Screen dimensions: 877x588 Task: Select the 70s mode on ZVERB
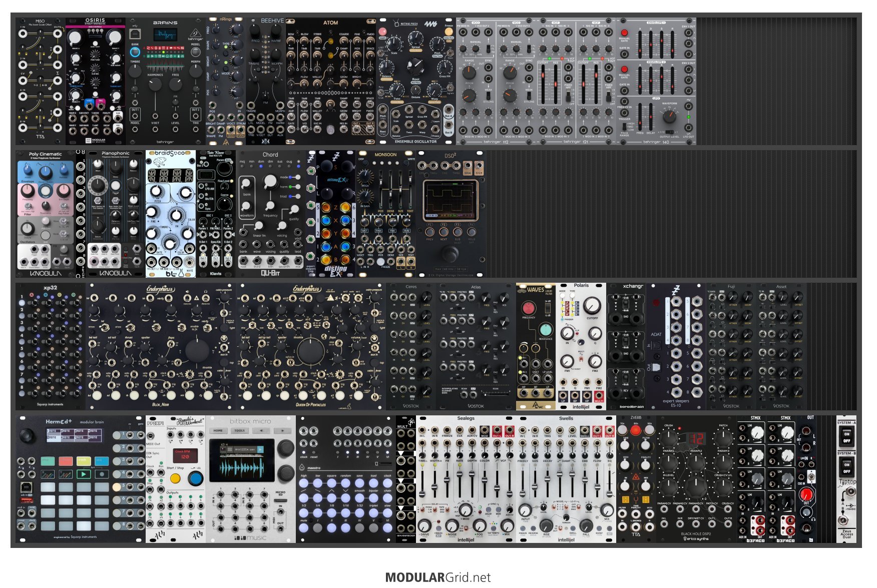(623, 430)
